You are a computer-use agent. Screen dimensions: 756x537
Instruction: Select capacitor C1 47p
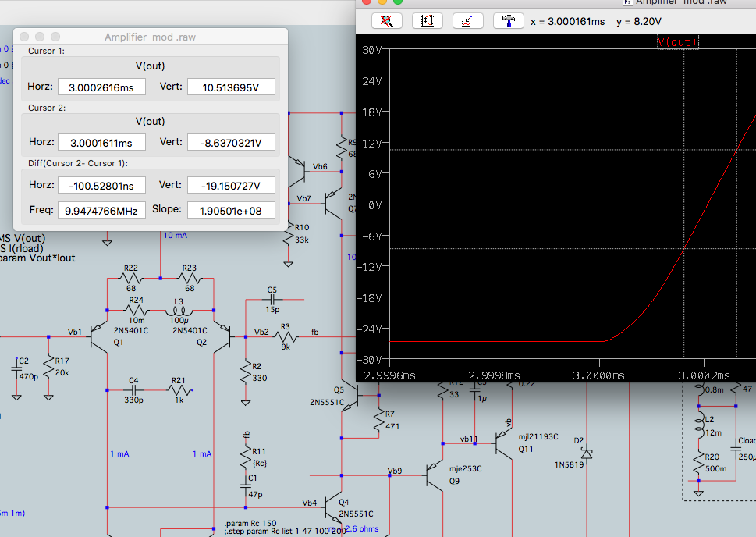point(246,485)
